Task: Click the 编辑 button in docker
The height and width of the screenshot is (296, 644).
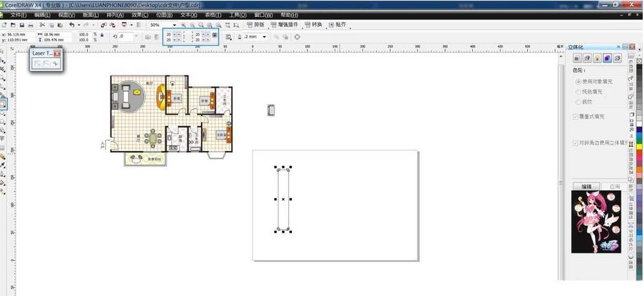Action: pyautogui.click(x=586, y=186)
